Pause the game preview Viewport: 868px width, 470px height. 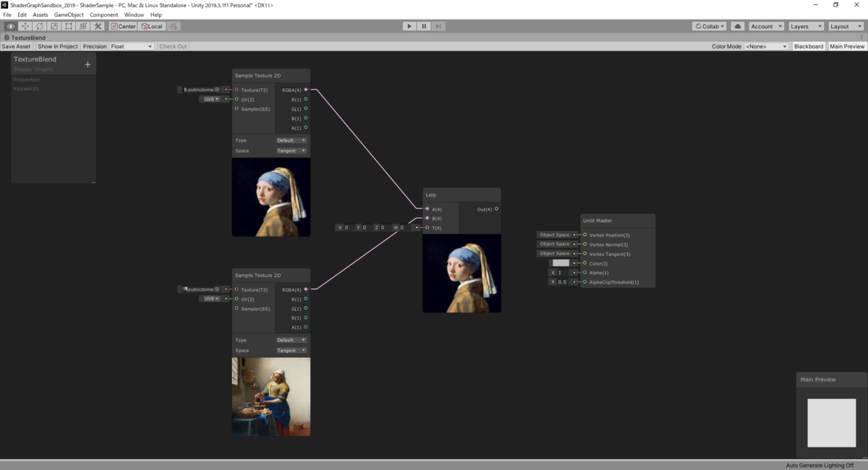(424, 26)
